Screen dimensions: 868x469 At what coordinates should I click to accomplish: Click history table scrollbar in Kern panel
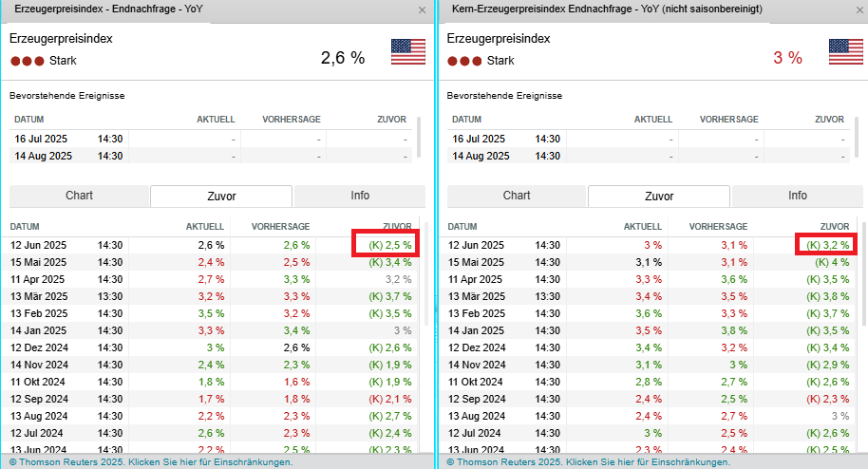click(865, 274)
